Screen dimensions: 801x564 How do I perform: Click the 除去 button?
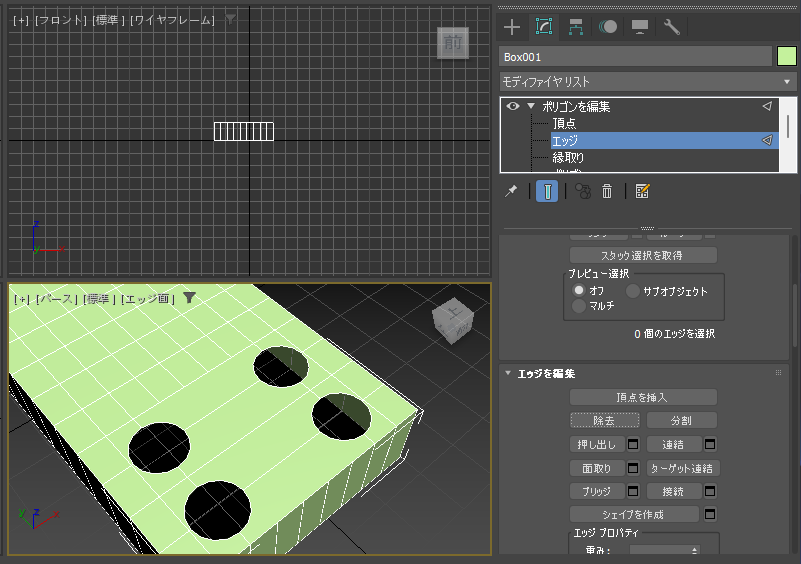point(604,420)
